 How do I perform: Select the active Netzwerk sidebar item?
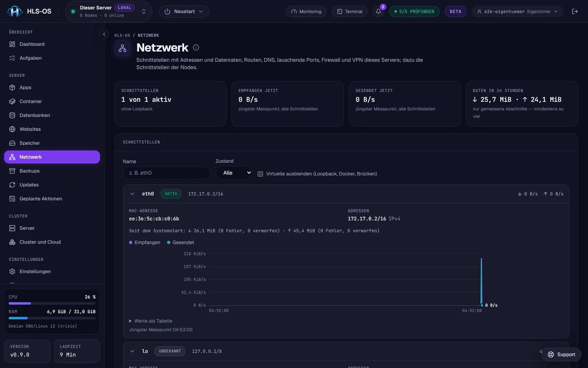(52, 157)
